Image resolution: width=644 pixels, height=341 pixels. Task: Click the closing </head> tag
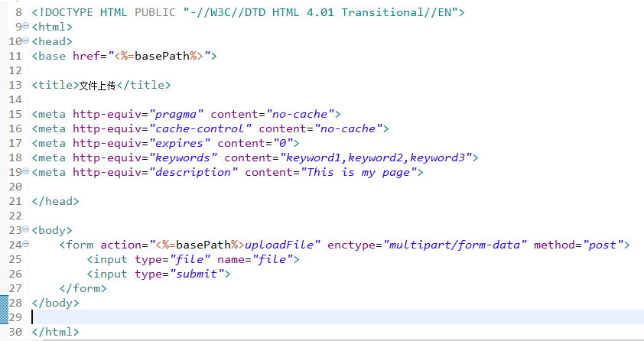tap(55, 201)
